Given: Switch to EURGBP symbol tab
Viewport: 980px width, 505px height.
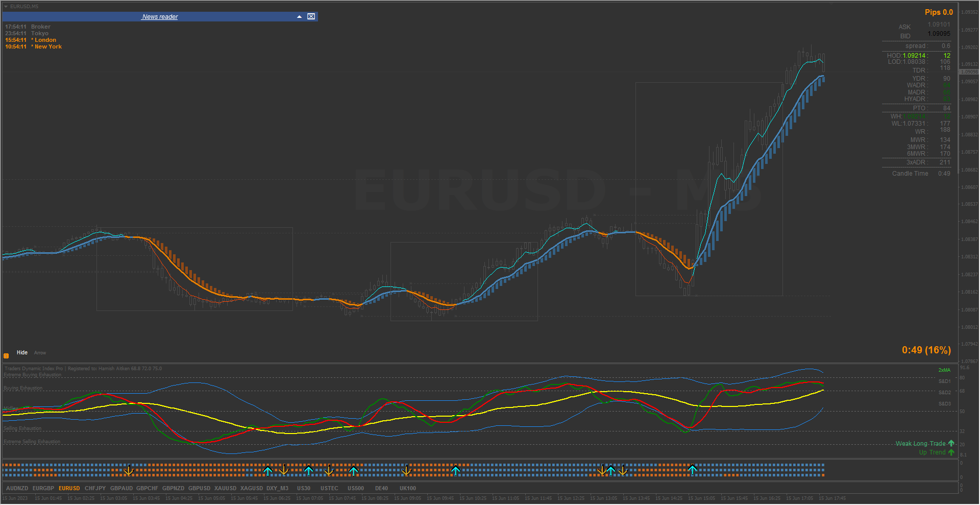Looking at the screenshot, I should (43, 489).
